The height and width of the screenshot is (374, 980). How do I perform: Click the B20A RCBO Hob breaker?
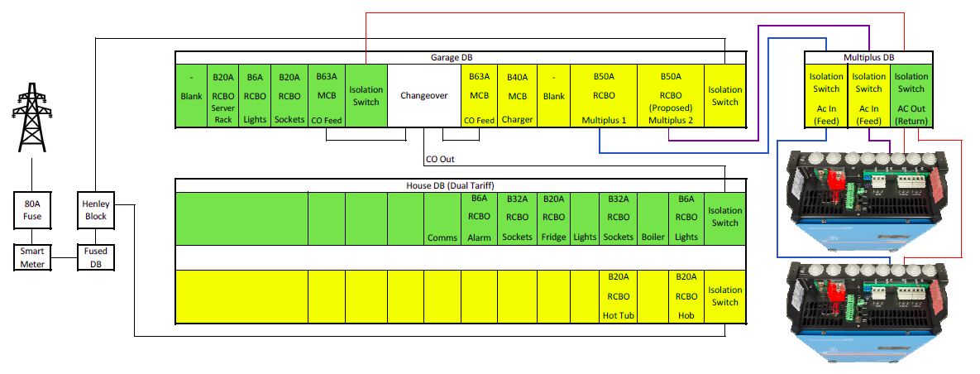[x=686, y=296]
